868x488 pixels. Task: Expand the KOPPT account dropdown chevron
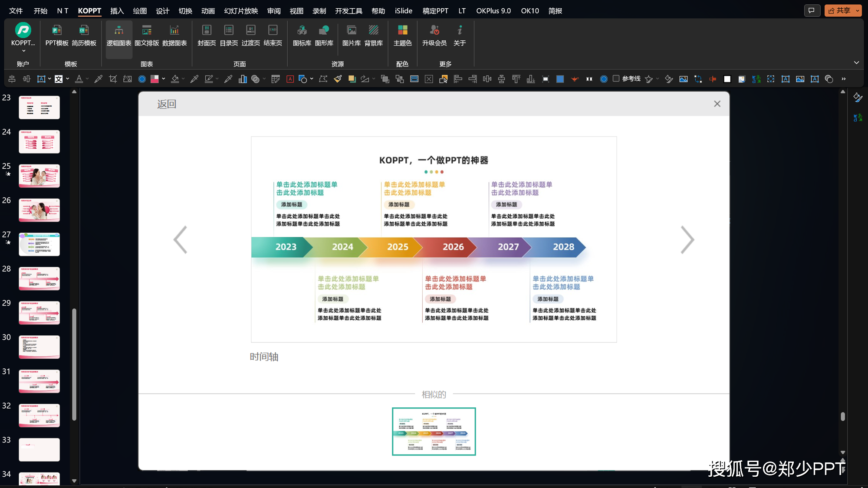tap(23, 51)
